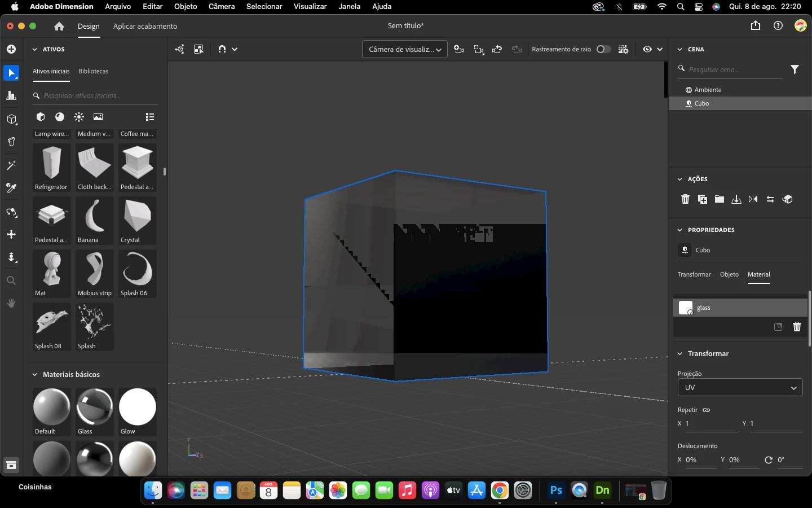Select the Pan camera tool
Screen dimensions: 812x508
pos(11,234)
